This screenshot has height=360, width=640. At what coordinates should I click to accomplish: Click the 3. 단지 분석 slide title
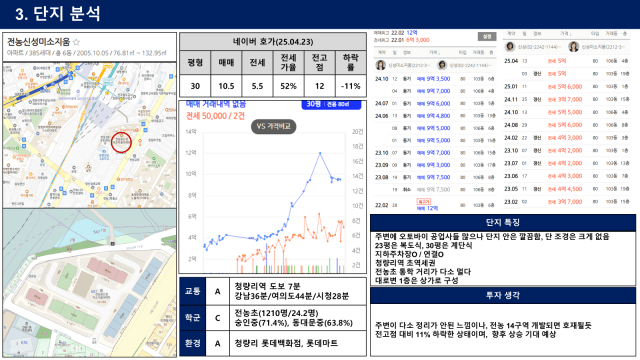[58, 14]
